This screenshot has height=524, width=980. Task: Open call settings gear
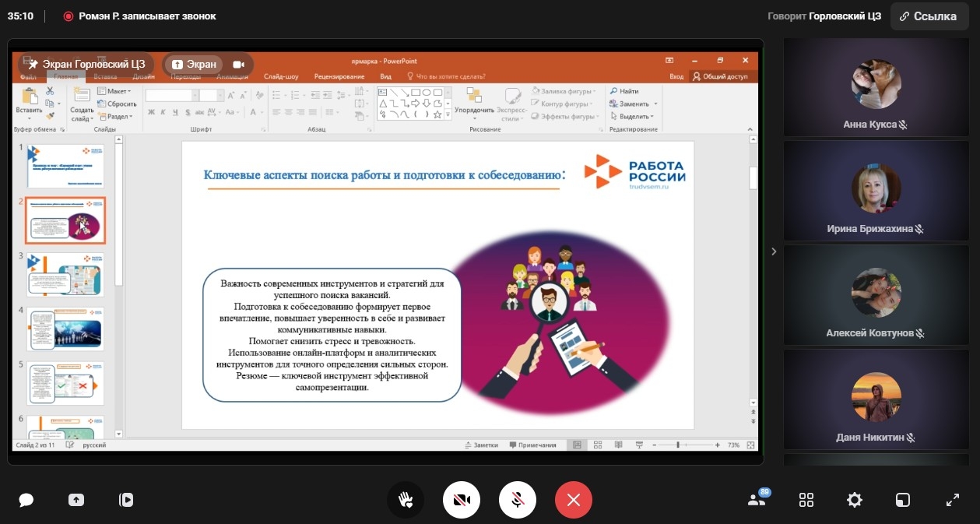855,500
